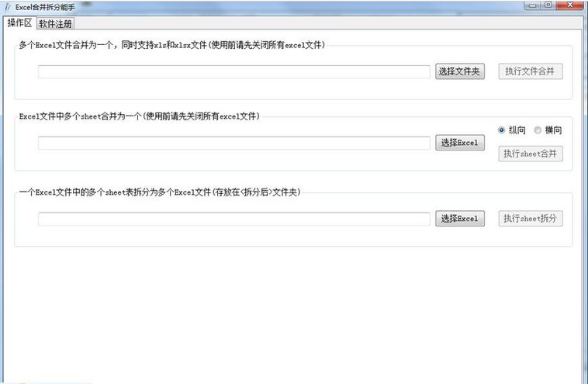
Task: Click the 执行文件合并 button
Action: tap(531, 71)
